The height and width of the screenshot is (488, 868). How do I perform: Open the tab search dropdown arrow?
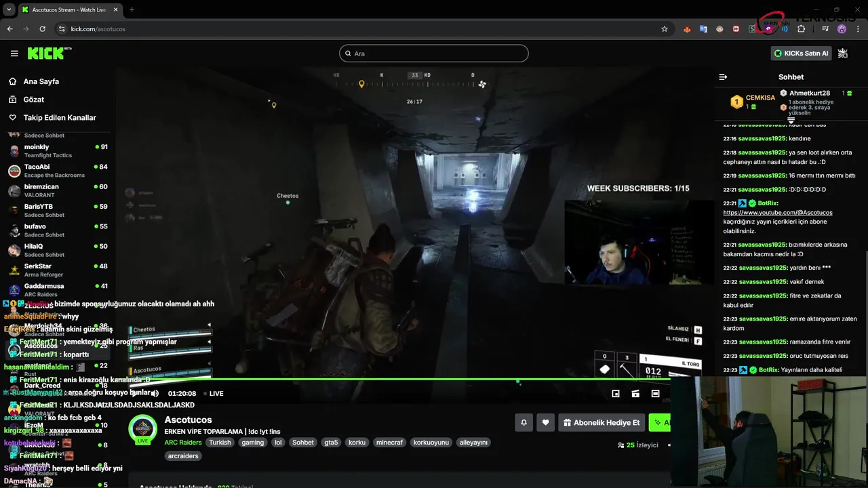coord(9,9)
